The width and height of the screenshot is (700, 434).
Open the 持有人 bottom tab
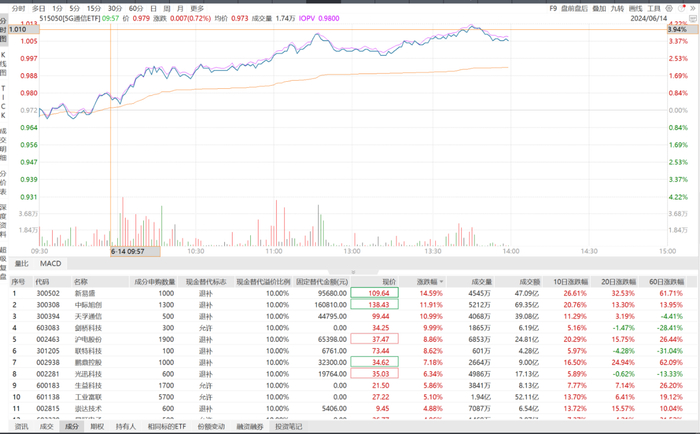pos(125,426)
